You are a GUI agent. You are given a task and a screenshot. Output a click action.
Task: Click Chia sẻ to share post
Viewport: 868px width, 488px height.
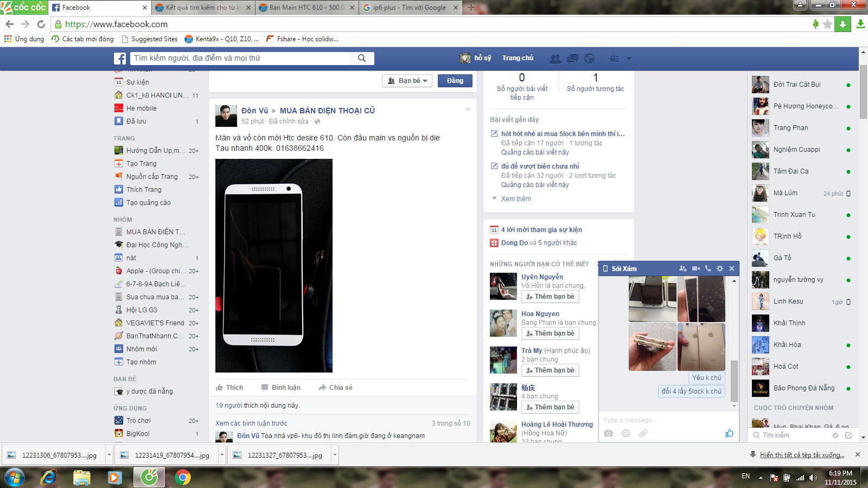click(335, 388)
